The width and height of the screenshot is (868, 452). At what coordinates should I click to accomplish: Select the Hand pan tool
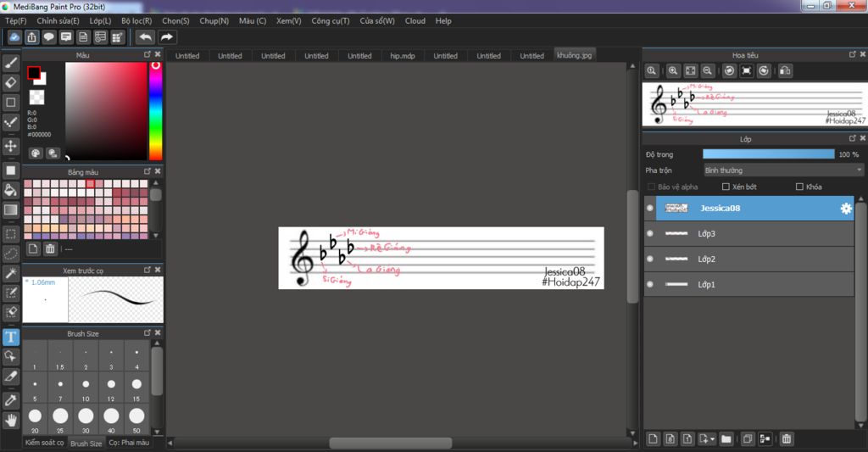11,420
